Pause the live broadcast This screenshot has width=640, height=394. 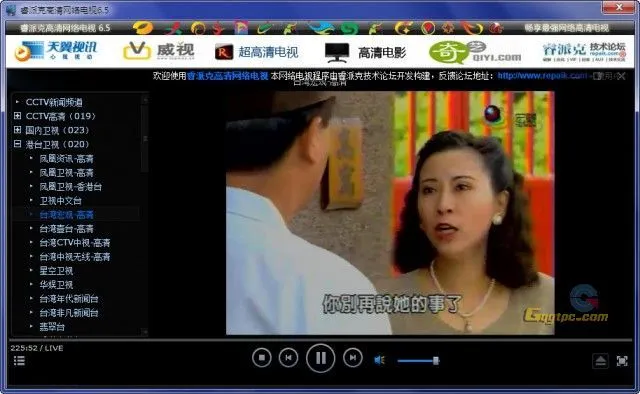[x=320, y=358]
